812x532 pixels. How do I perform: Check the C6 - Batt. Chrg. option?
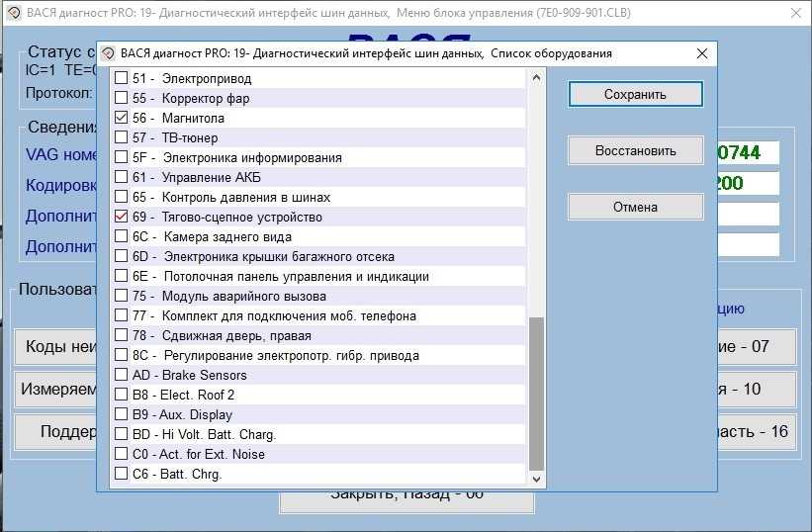[x=121, y=474]
